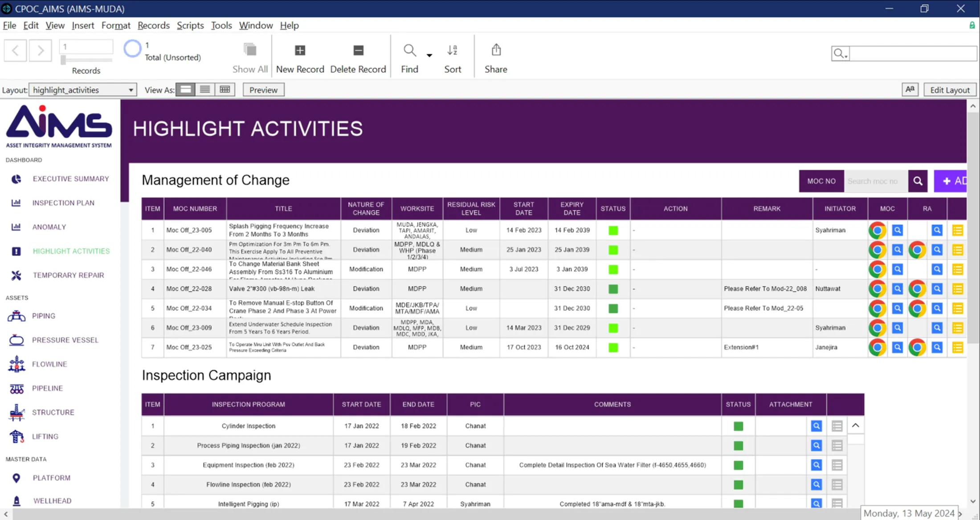The width and height of the screenshot is (980, 520).
Task: Open Chrome MOC link for Moc Off_23-005
Action: coord(877,230)
